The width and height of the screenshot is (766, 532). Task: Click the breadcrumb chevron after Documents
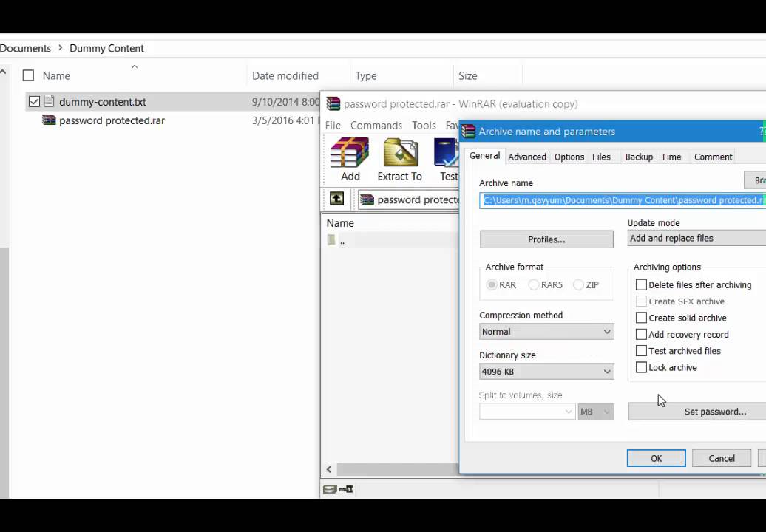click(x=60, y=48)
